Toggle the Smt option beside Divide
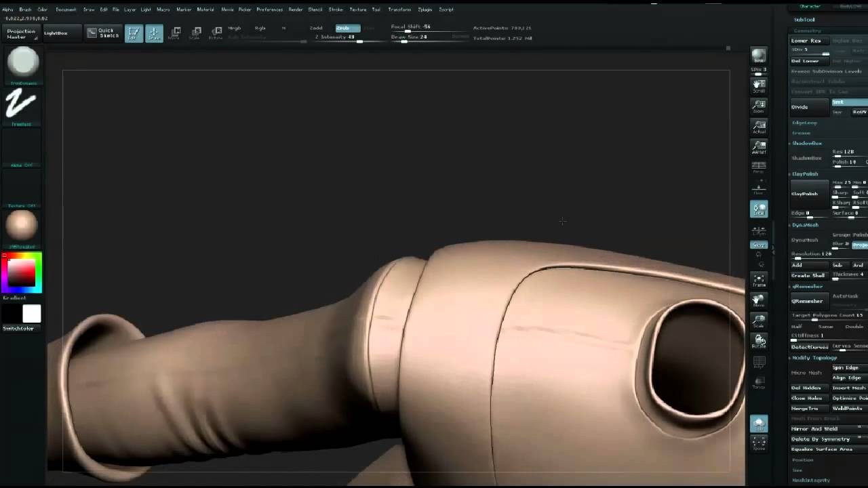 (850, 102)
